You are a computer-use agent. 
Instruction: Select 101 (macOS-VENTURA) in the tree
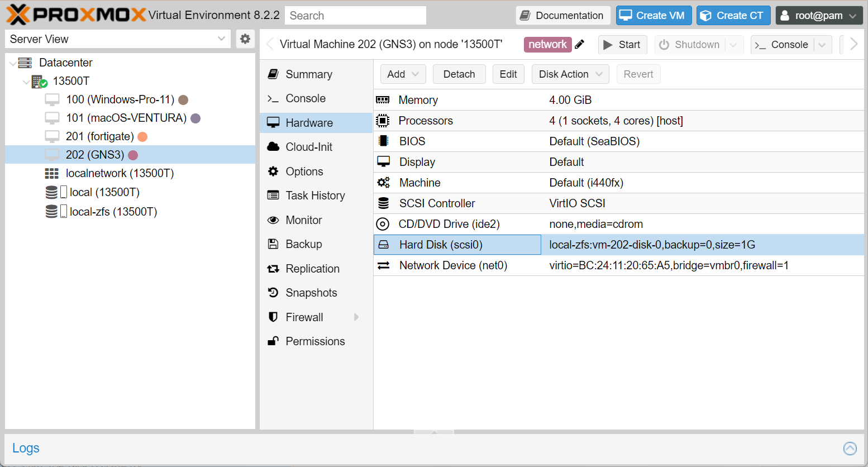[x=130, y=118]
